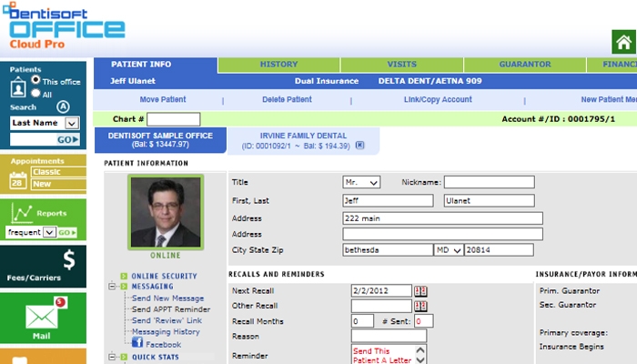Click the Dentisoft Office logo
637x364 pixels.
[x=64, y=25]
